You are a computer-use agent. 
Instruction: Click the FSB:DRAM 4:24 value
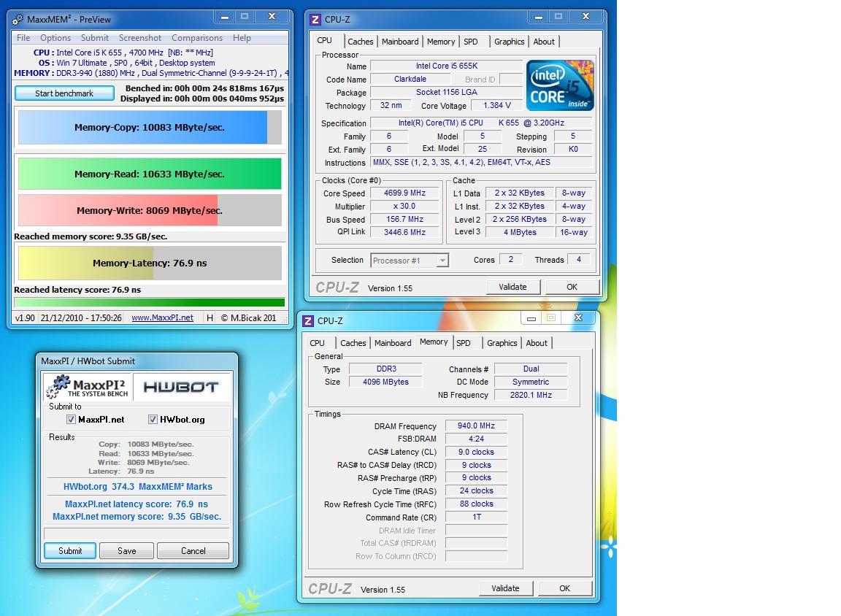pyautogui.click(x=476, y=439)
